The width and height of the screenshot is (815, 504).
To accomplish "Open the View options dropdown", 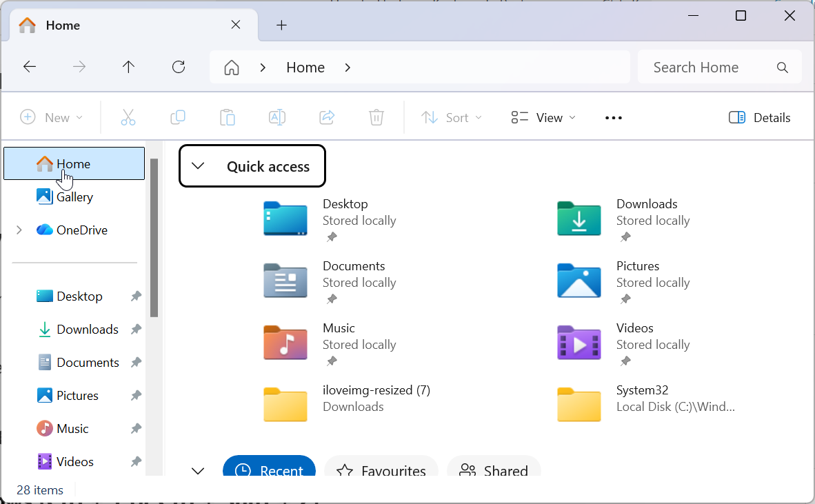I will (543, 117).
